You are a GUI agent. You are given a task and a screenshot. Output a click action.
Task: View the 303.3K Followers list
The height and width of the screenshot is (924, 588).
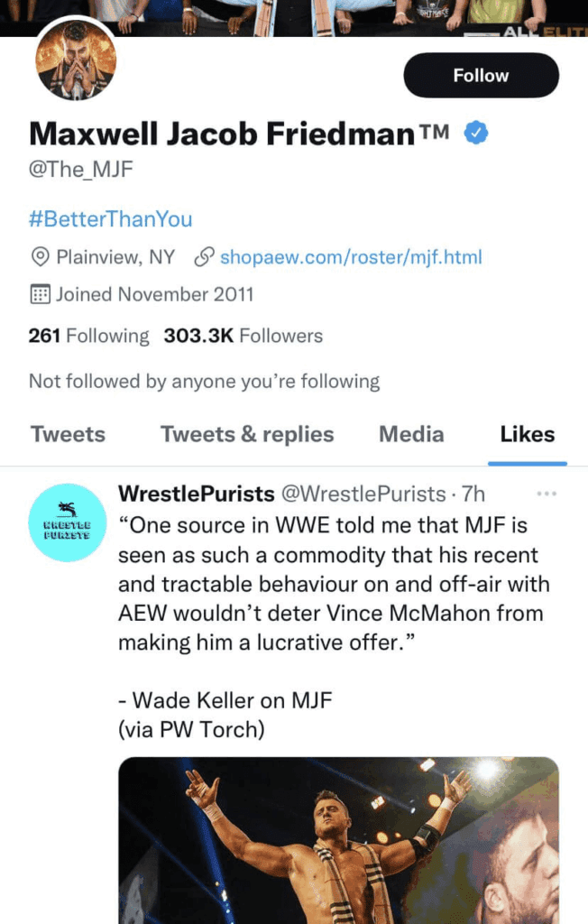(x=243, y=336)
